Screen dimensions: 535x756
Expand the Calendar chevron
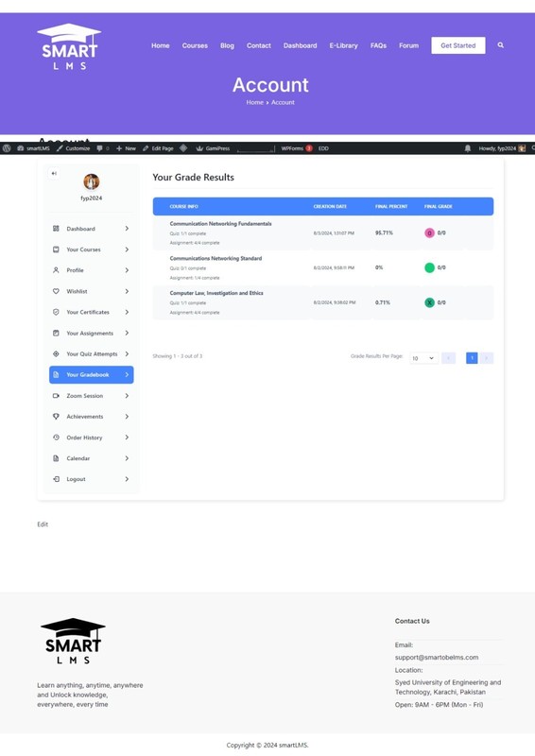pos(127,458)
